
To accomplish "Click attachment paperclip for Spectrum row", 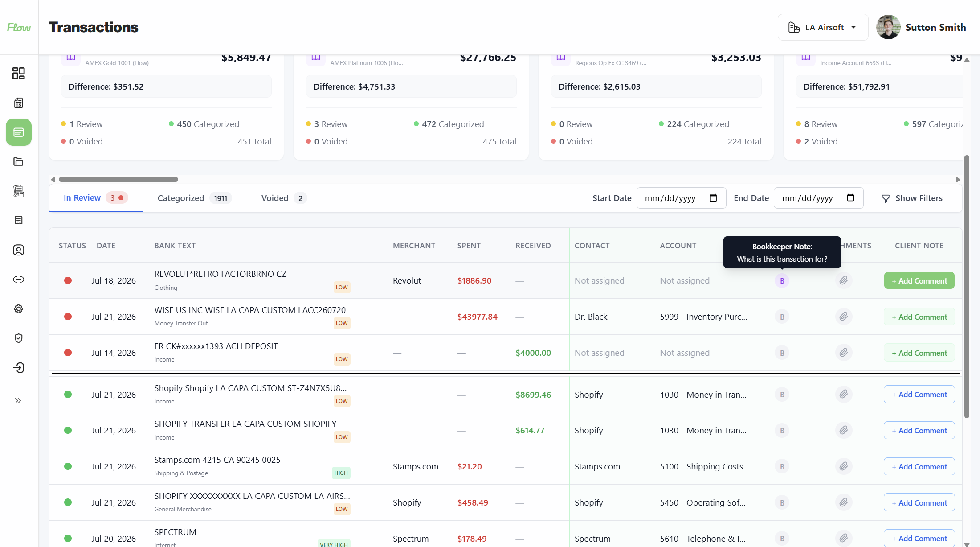I will [x=844, y=538].
